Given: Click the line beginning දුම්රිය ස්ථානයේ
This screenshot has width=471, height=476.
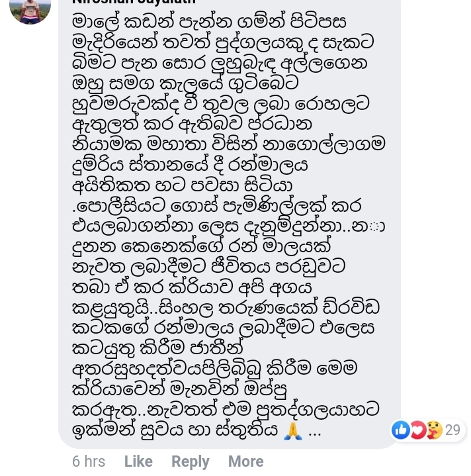Looking at the screenshot, I should click(x=190, y=165).
